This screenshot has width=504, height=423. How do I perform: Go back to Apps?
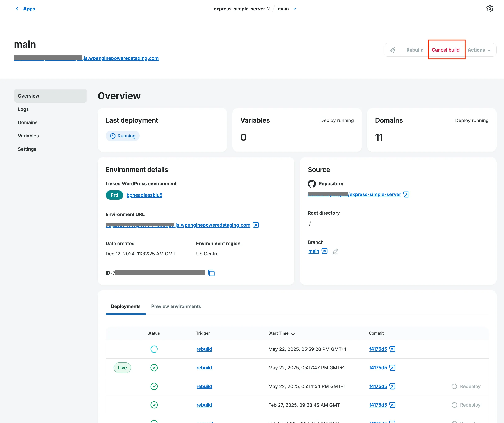coord(29,9)
